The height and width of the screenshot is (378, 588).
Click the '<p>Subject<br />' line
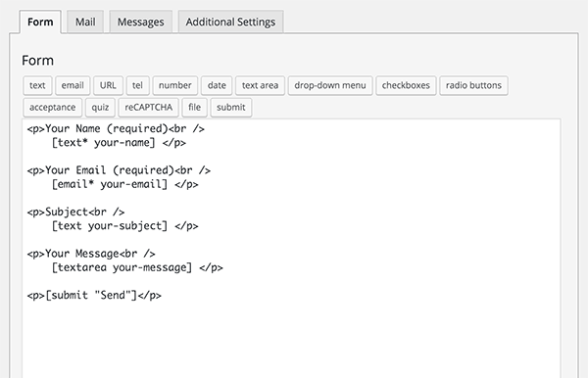(x=75, y=213)
